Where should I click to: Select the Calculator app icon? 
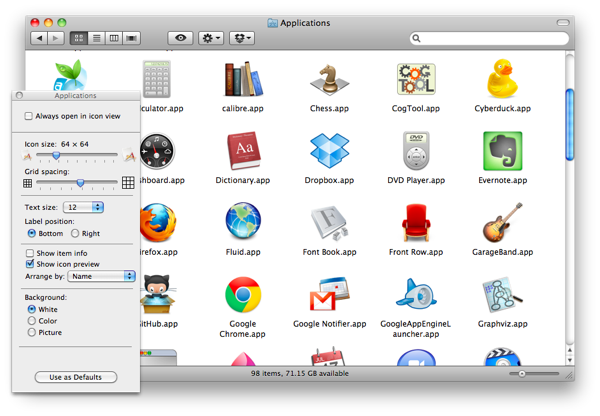(x=157, y=79)
